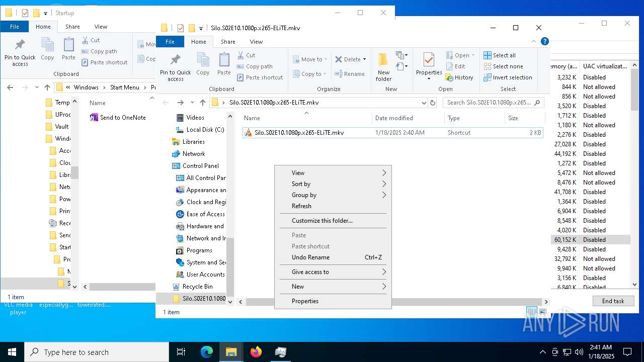Collapse the ribbon with chevron
Screen dimensions: 644x362
(534, 42)
